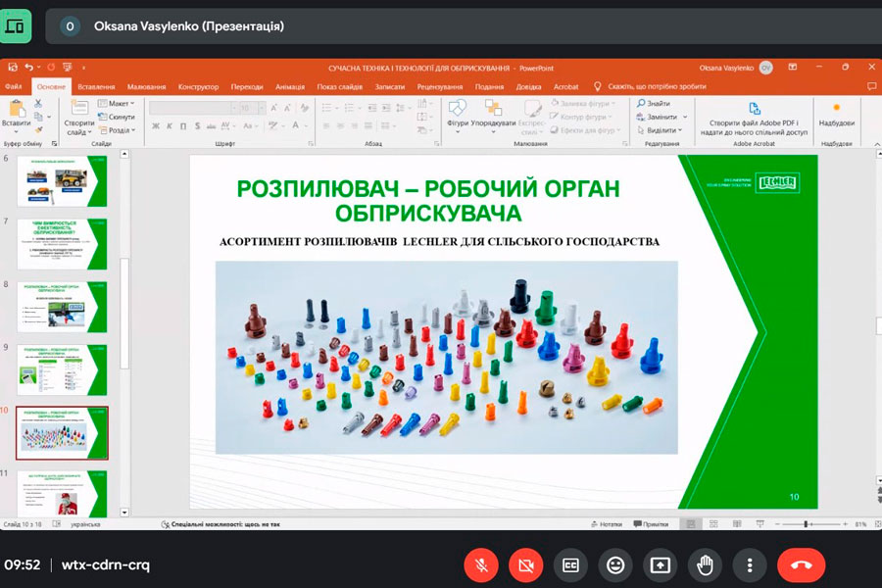Unmute the microphone in the call bar
The width and height of the screenshot is (882, 588).
tap(480, 564)
